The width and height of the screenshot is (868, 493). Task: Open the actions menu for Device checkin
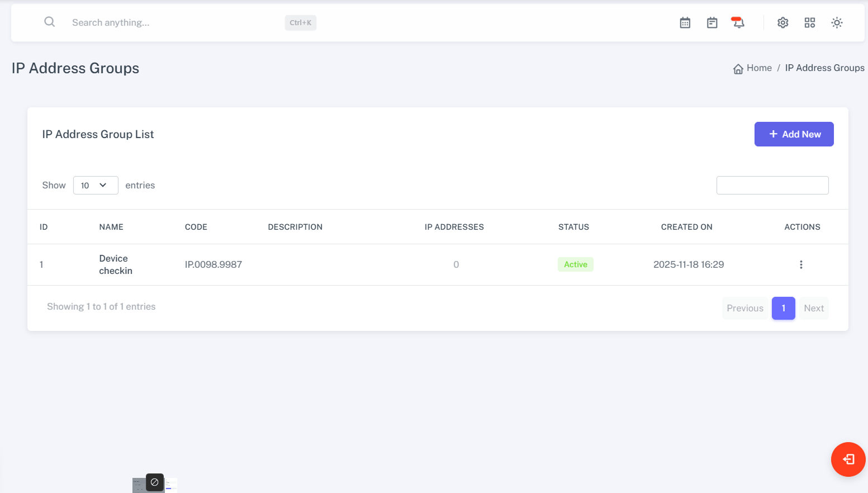(800, 265)
